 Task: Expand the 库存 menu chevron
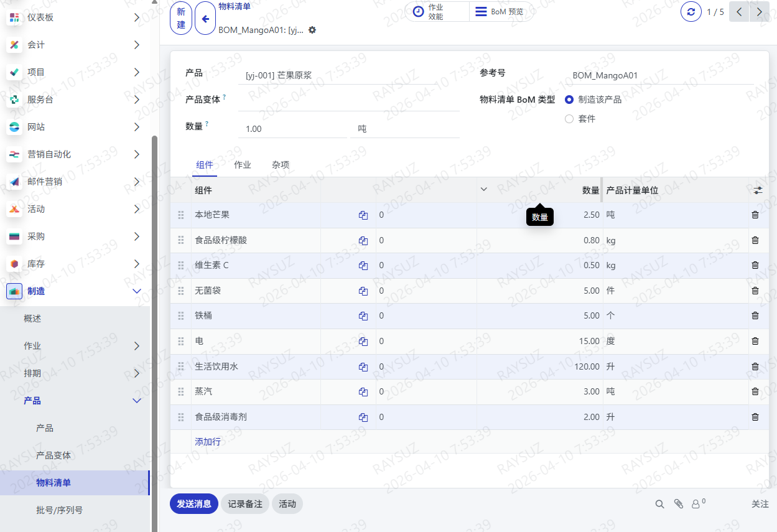click(x=137, y=264)
